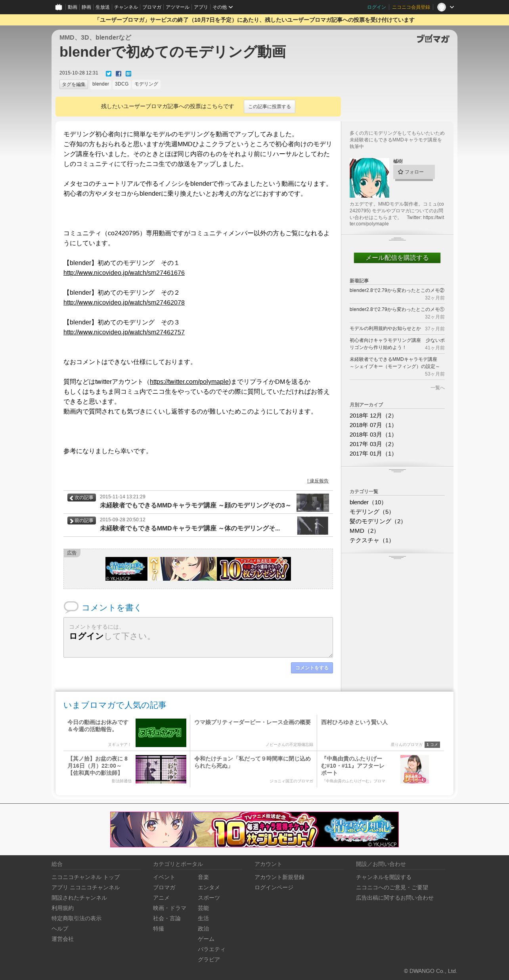Open the アプリ menu item

pyautogui.click(x=201, y=7)
